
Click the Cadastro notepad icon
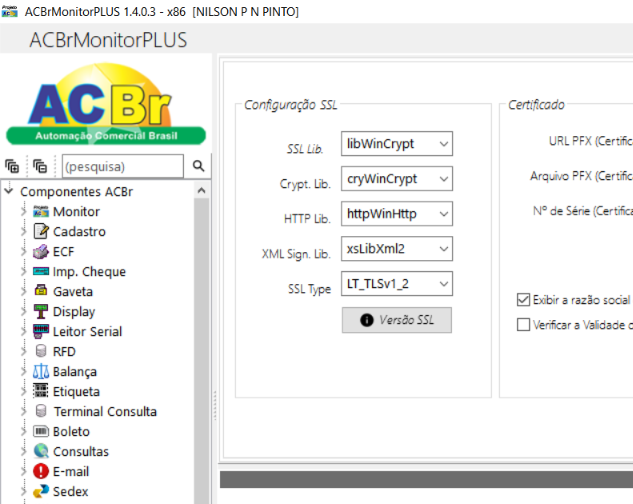coord(41,231)
